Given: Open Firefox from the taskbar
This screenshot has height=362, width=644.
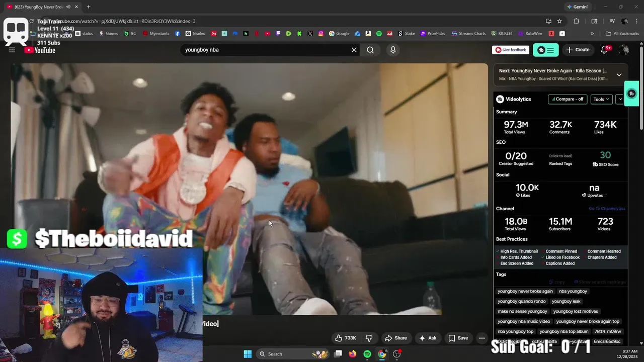Looking at the screenshot, I should pyautogui.click(x=352, y=354).
